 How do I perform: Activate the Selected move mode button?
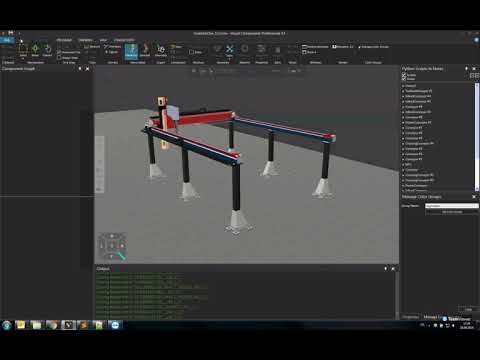[x=145, y=51]
